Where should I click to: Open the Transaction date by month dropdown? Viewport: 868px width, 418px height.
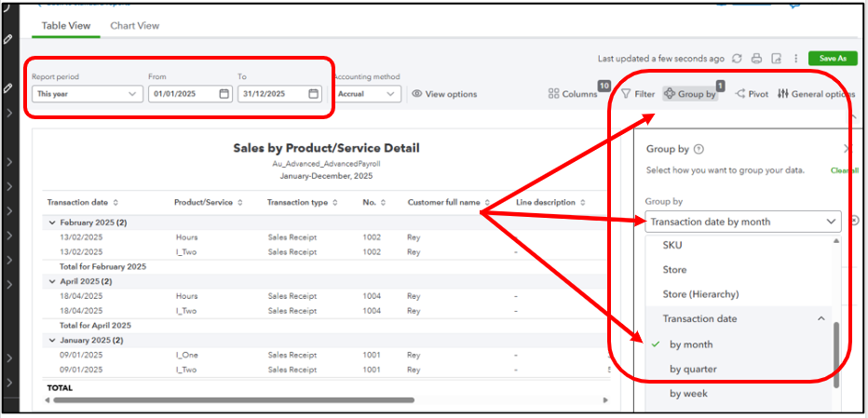point(742,222)
